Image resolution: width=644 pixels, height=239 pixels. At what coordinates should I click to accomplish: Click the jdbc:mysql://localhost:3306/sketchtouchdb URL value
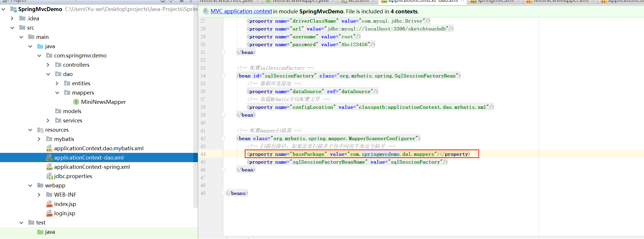(387, 29)
